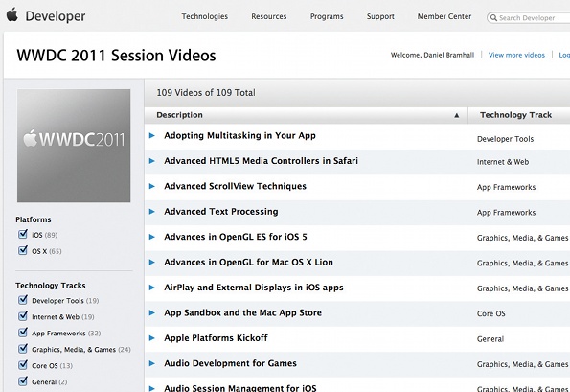The width and height of the screenshot is (570, 392).
Task: Uncheck App Frameworks track filter
Action: pyautogui.click(x=23, y=333)
